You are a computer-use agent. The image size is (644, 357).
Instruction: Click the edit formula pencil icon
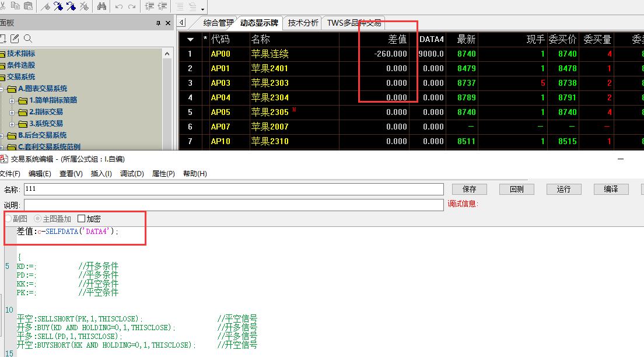point(15,38)
